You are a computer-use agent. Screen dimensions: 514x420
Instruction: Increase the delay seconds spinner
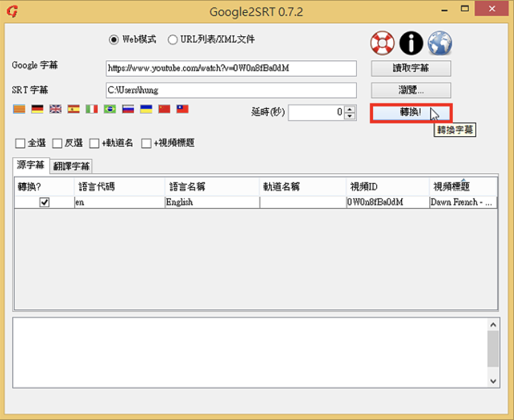tap(350, 109)
